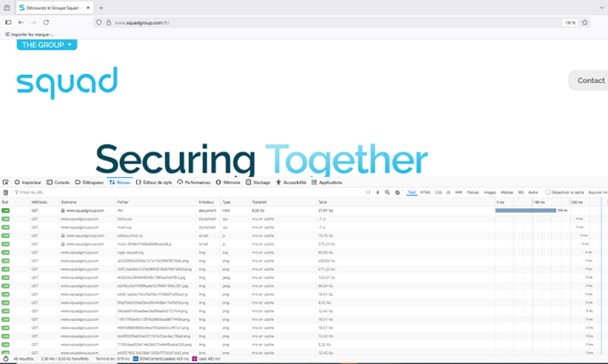This screenshot has width=608, height=364.
Task: Click the DOMContentLoaded blue marker in status bar
Action: coord(135,359)
